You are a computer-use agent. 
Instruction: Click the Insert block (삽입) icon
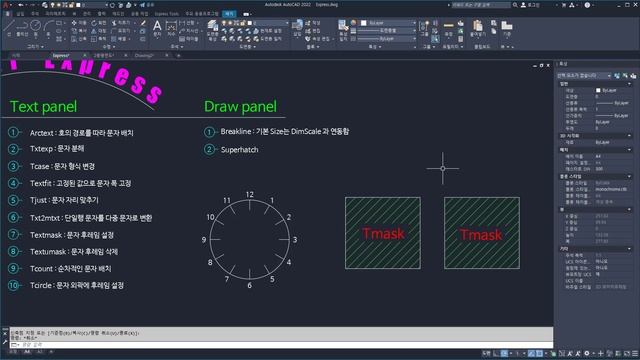297,28
